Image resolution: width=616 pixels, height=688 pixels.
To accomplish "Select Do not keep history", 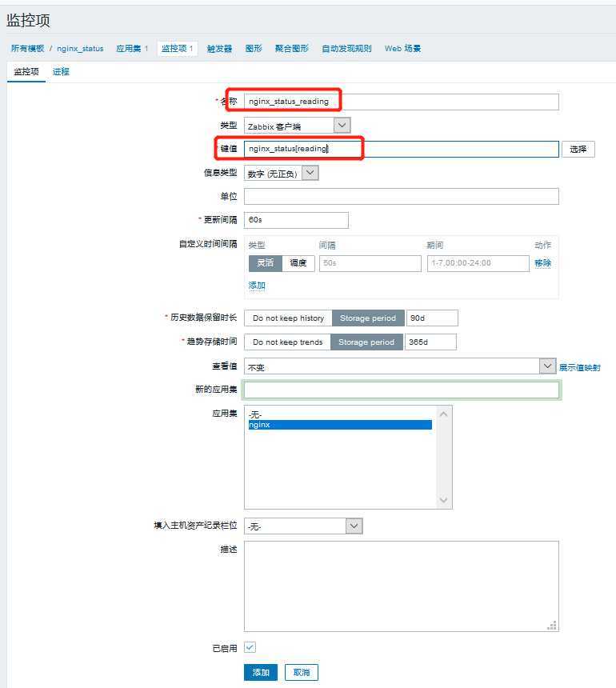I will [288, 318].
